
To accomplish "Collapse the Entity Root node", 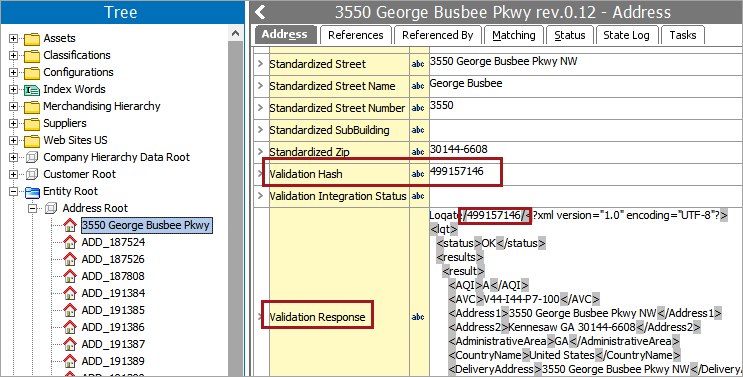I will coord(13,191).
